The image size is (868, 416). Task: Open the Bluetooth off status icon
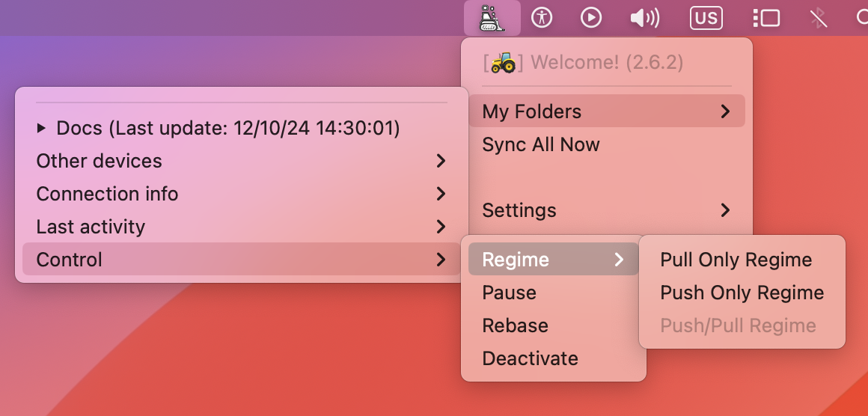pyautogui.click(x=819, y=18)
